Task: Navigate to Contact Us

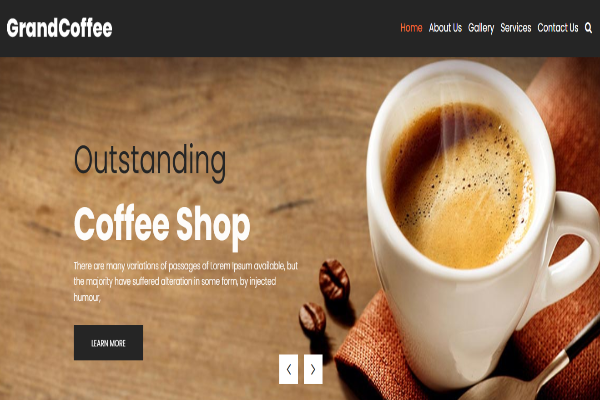Action: click(x=558, y=28)
